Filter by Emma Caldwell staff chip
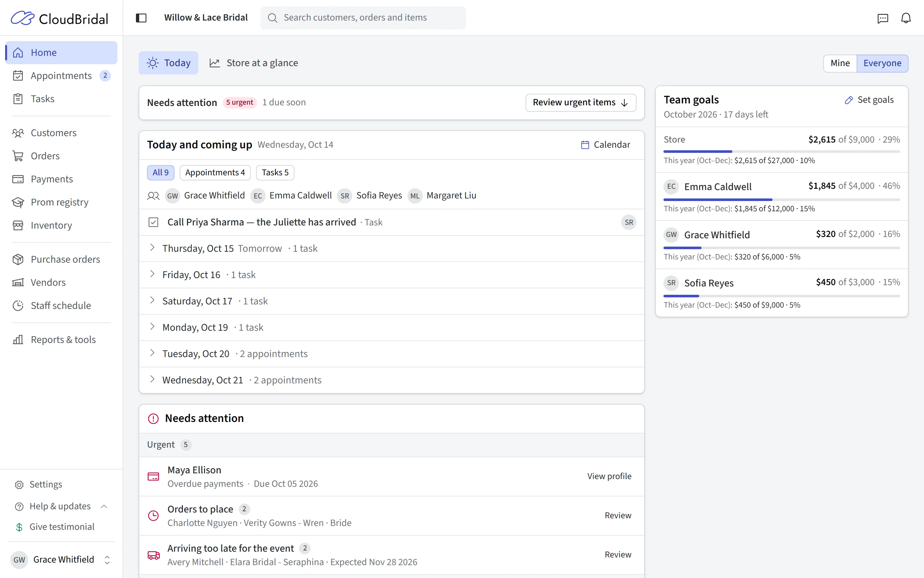This screenshot has height=578, width=924. (x=291, y=196)
